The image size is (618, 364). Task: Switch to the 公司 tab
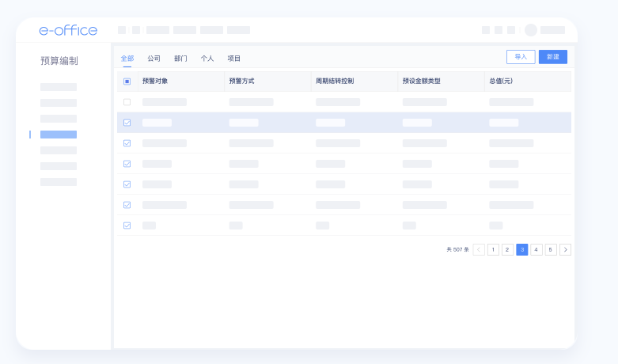click(x=154, y=59)
